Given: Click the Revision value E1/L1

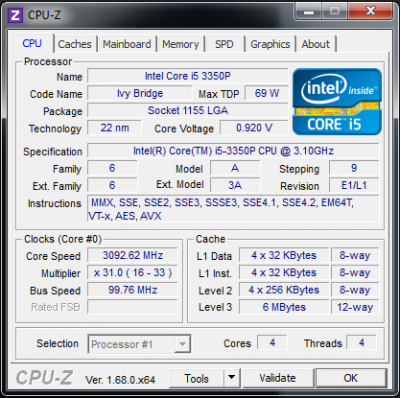Looking at the screenshot, I should [x=354, y=185].
